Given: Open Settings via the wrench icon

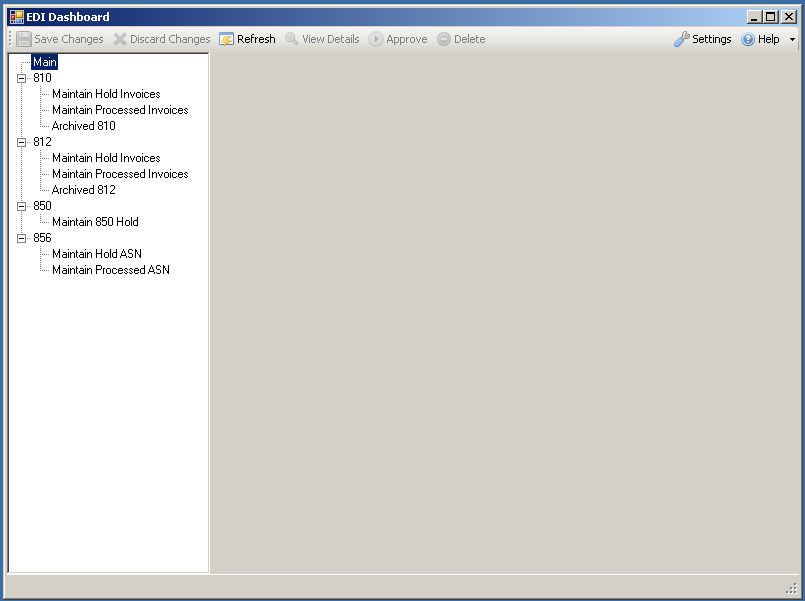Looking at the screenshot, I should coord(682,39).
